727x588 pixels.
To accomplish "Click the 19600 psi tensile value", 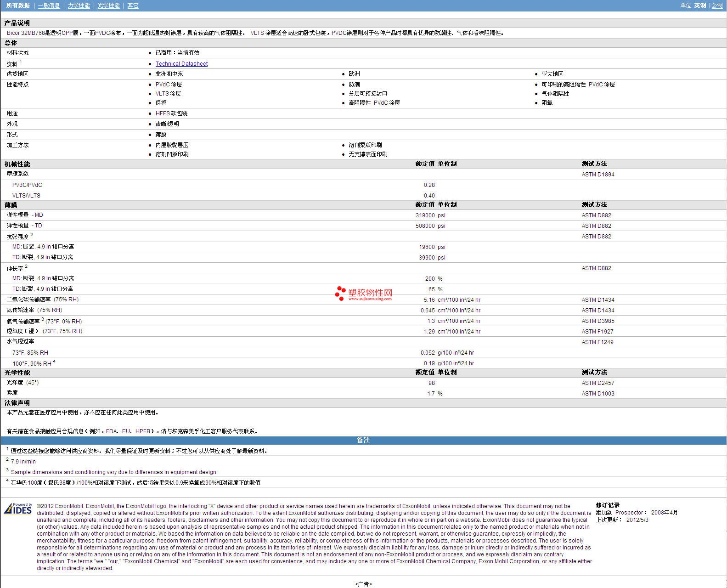I will (x=432, y=247).
